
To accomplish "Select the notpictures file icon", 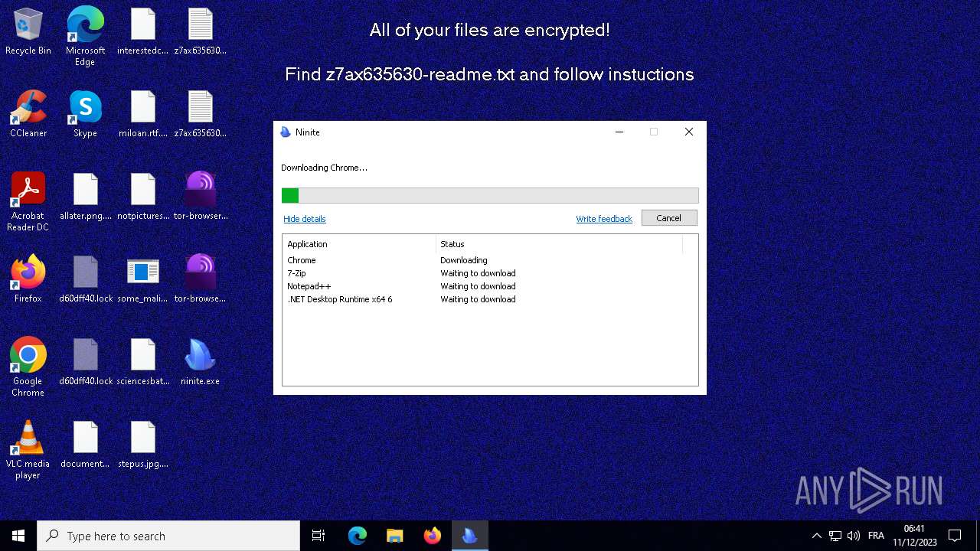I will (x=142, y=197).
